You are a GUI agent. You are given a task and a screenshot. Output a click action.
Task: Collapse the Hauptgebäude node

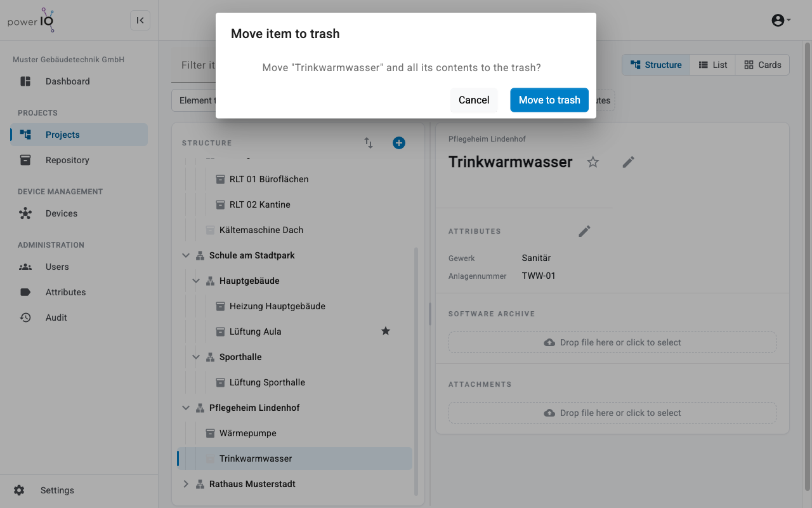(196, 281)
